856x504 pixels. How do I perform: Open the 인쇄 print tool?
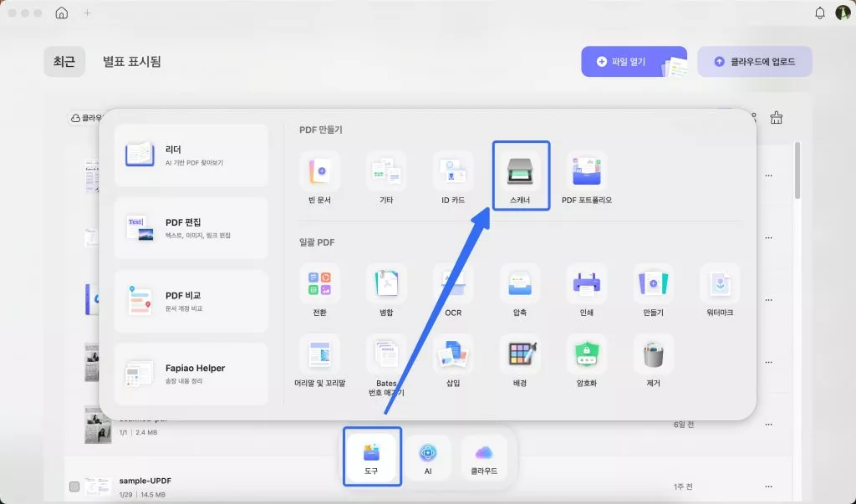(586, 291)
